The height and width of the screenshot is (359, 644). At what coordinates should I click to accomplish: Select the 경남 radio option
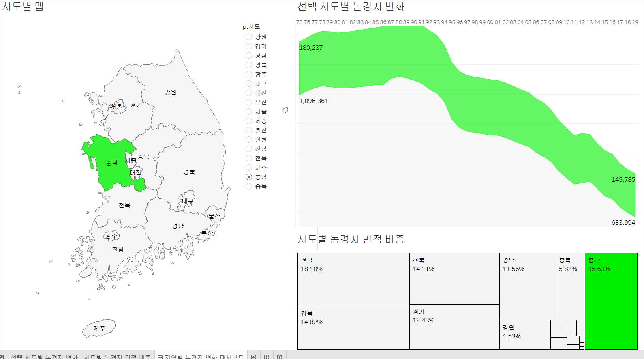click(249, 56)
